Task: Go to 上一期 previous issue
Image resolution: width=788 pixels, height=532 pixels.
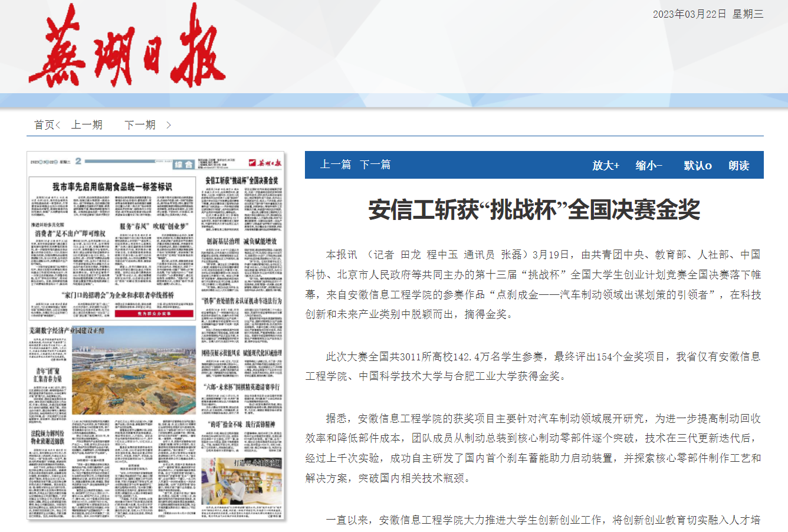Action: click(x=88, y=124)
